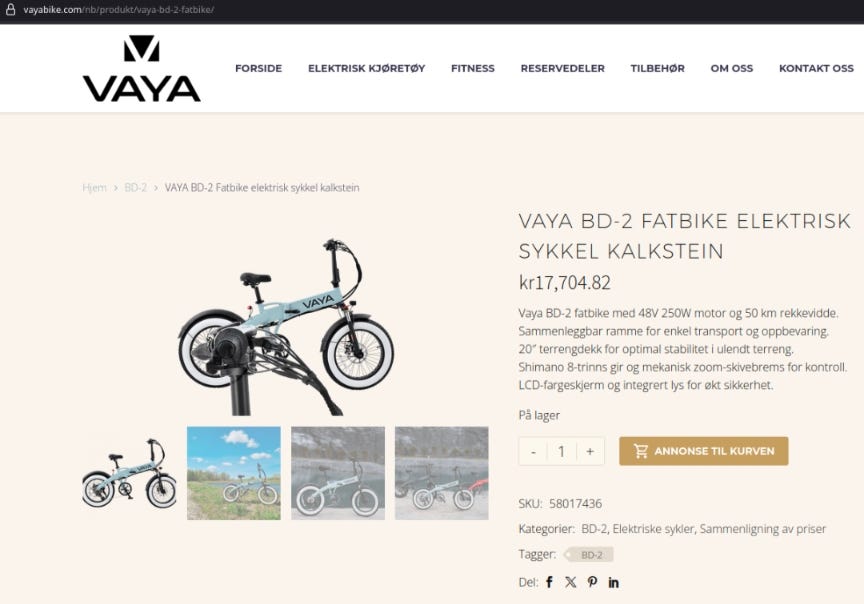Share product on Pinterest icon

tap(592, 582)
